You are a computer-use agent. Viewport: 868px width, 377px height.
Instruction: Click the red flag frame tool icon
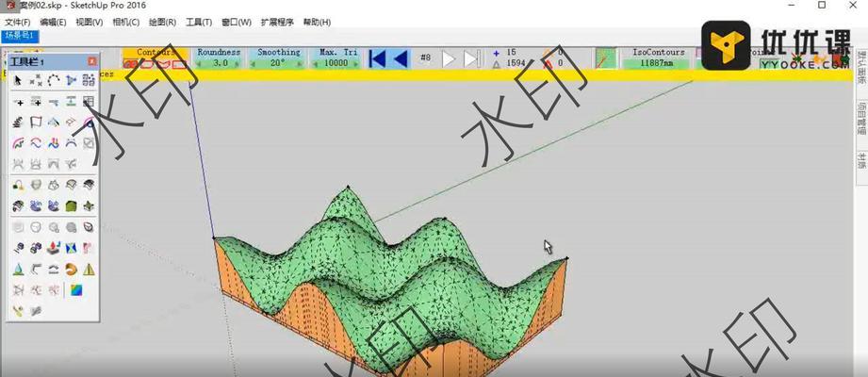click(36, 122)
